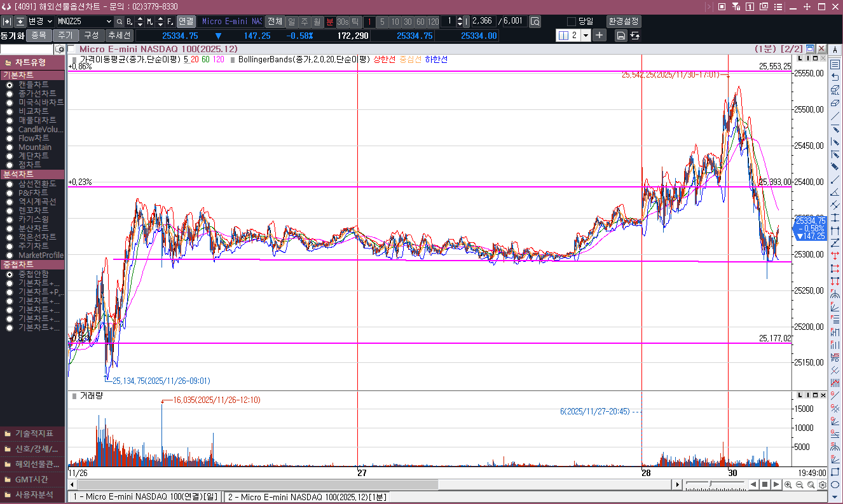The width and height of the screenshot is (843, 504).
Task: Click the zoom in magnifier icon
Action: 788,485
